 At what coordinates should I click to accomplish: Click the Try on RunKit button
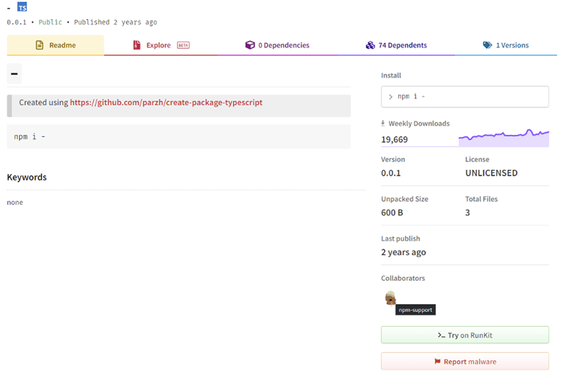click(465, 335)
